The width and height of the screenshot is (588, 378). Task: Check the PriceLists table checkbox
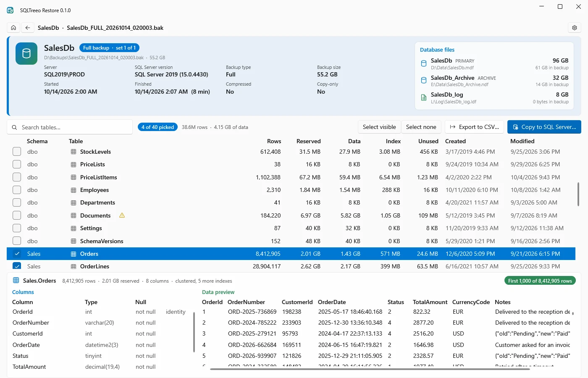17,164
